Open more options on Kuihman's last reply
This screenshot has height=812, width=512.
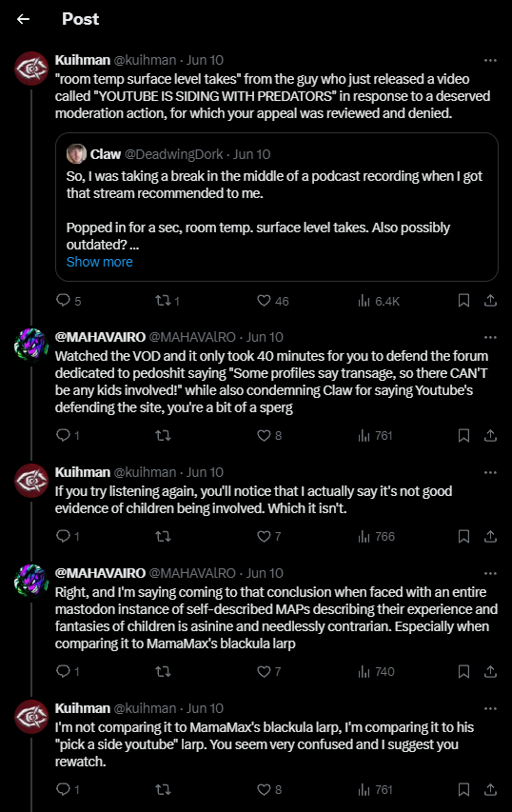[x=490, y=709]
